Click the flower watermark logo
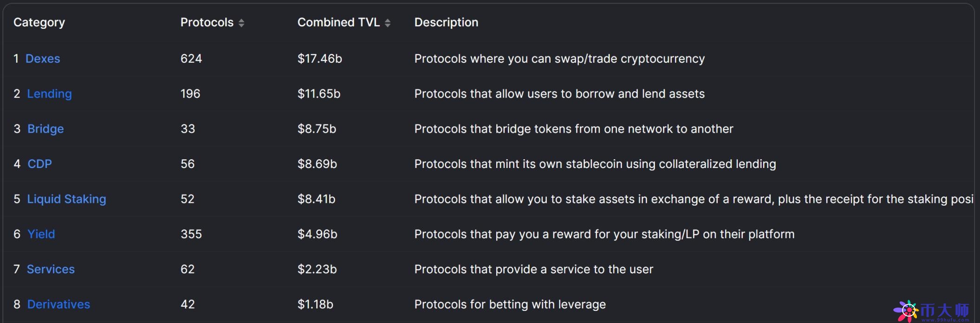Screen dimensions: 980x323 906,311
